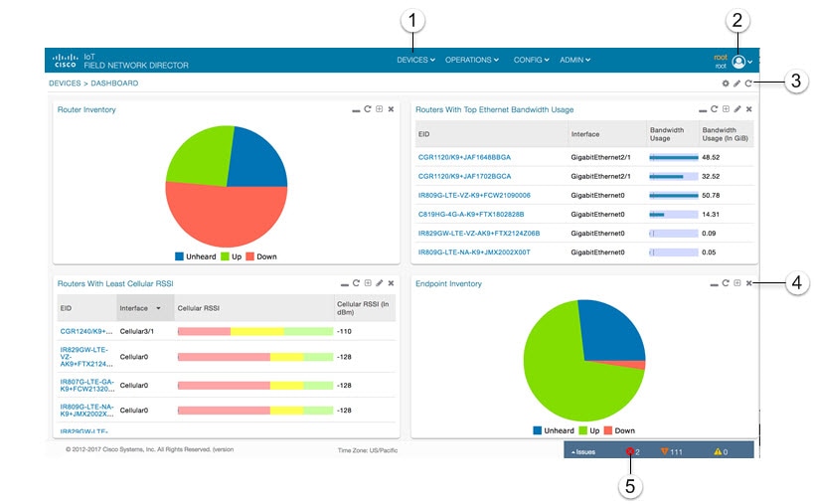814x504 pixels.
Task: Open router CGR1120/K9+JAF1648BBGA link
Action: [464, 157]
